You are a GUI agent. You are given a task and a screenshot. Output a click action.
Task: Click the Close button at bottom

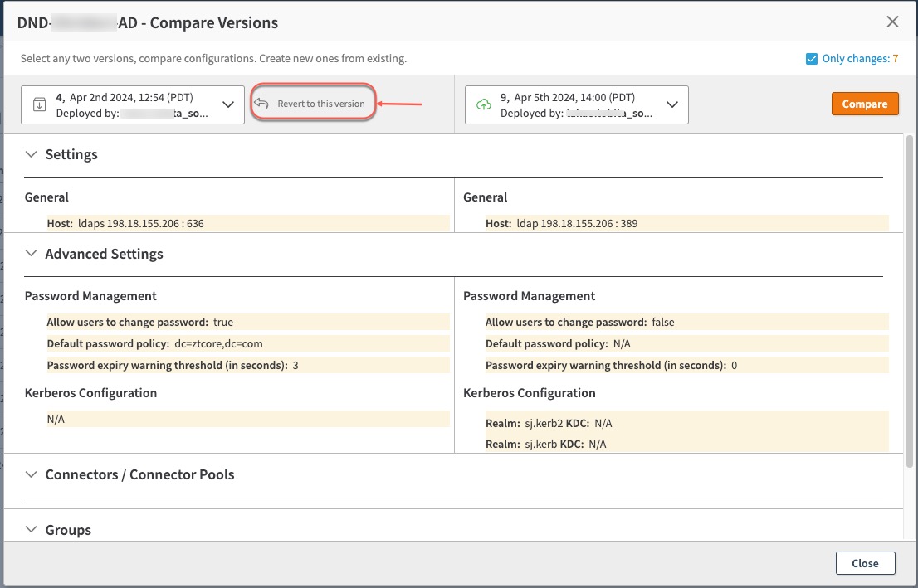pyautogui.click(x=865, y=563)
